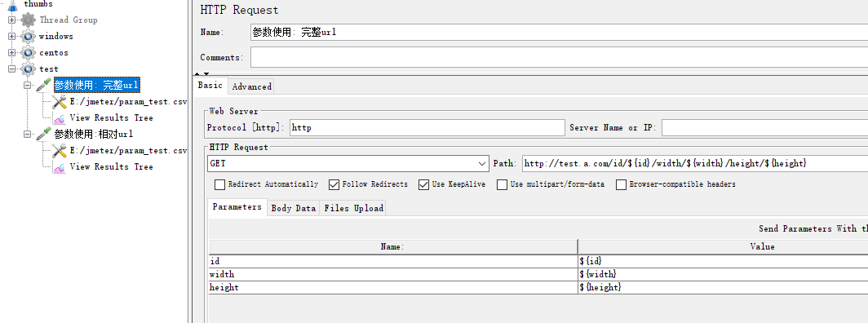Image resolution: width=868 pixels, height=323 pixels.
Task: Select the ${width} value cell
Action: [x=723, y=274]
